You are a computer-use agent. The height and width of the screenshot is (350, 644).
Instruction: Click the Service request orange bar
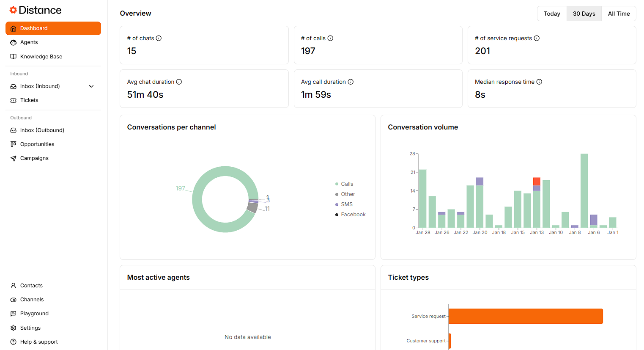click(525, 316)
